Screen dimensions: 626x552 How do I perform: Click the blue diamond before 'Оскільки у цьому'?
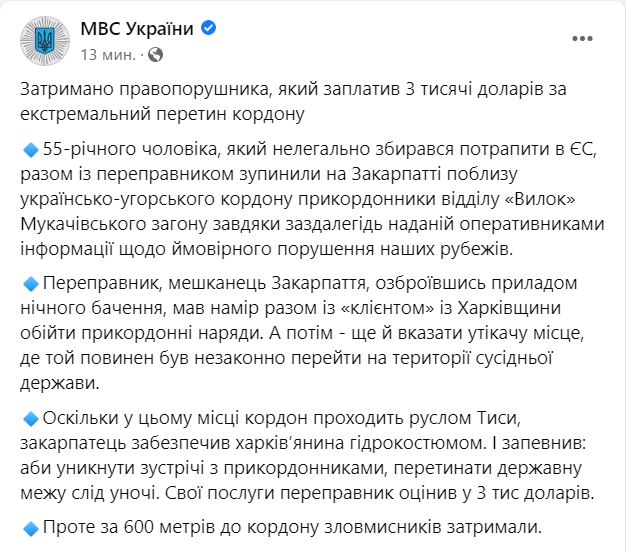pyautogui.click(x=30, y=417)
